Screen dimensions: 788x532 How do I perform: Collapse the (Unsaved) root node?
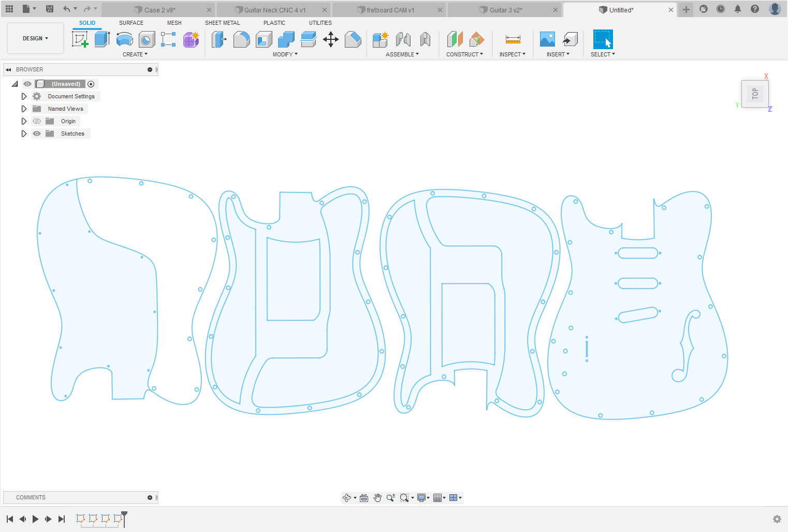[x=15, y=84]
